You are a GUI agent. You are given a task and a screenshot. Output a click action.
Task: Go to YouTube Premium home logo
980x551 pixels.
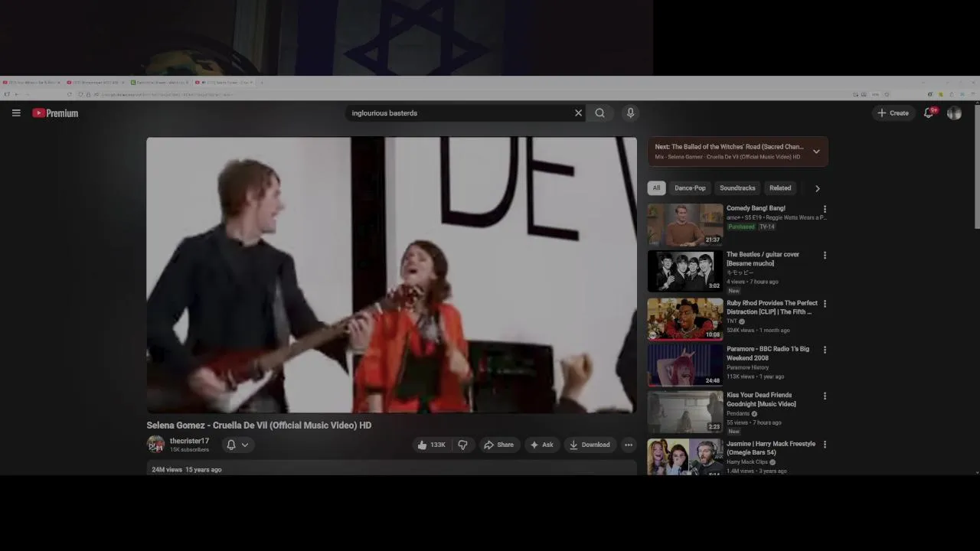point(55,113)
